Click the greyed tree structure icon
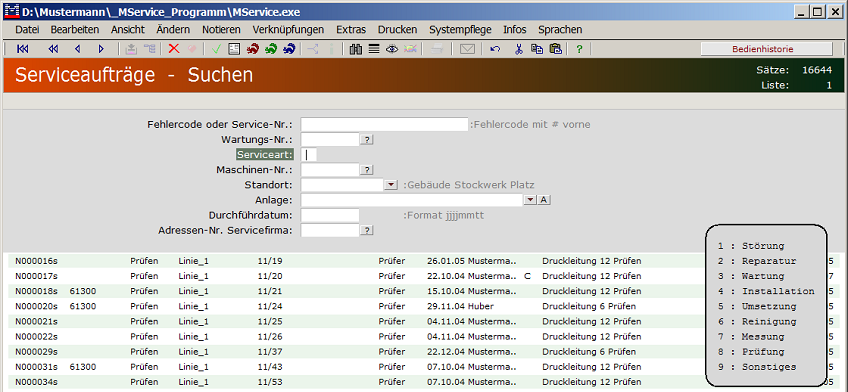848x392 pixels. 149,49
